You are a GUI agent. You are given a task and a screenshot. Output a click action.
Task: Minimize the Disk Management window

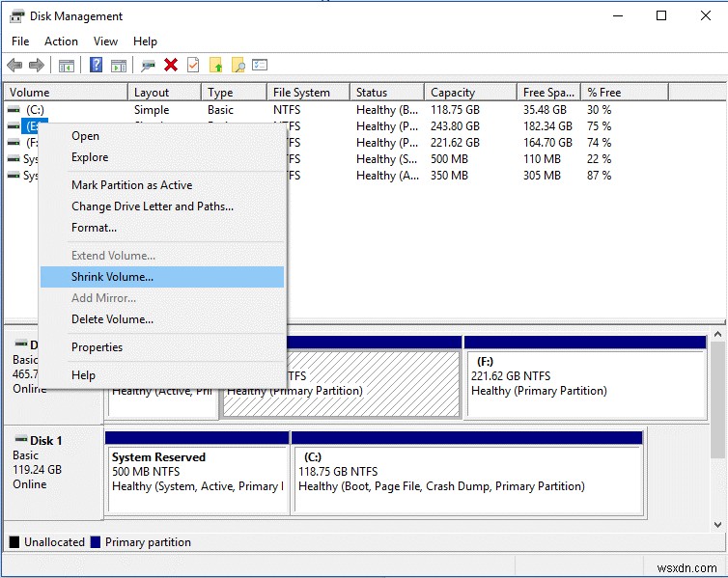[x=618, y=15]
